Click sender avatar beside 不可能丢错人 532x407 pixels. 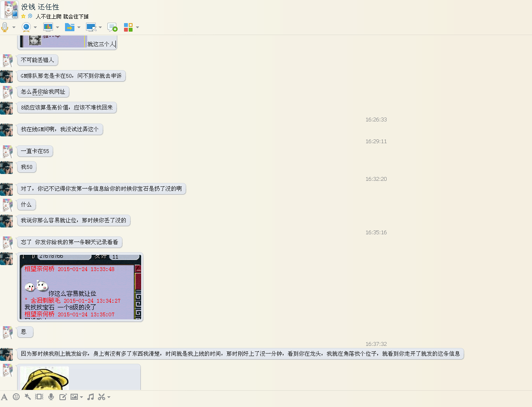(x=7, y=61)
